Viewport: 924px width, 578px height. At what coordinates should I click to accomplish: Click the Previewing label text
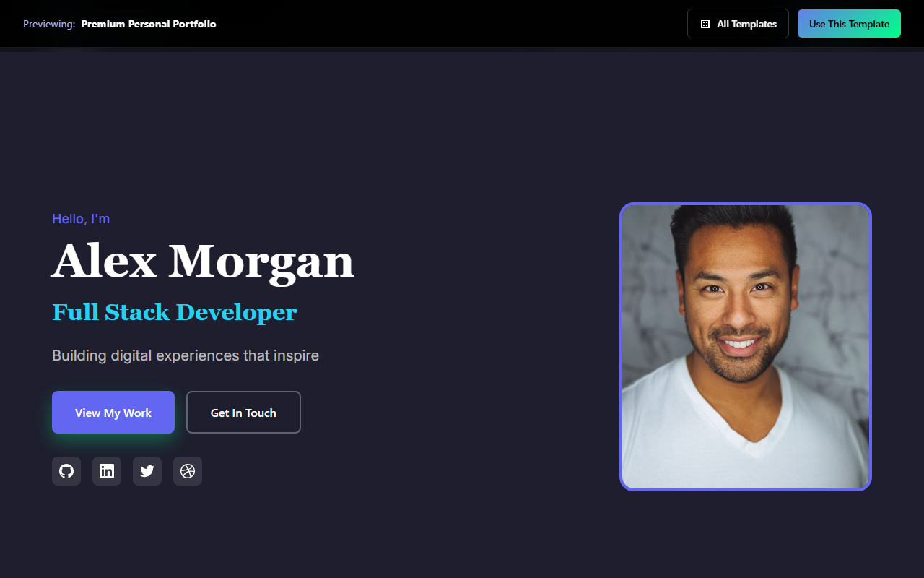coord(48,23)
